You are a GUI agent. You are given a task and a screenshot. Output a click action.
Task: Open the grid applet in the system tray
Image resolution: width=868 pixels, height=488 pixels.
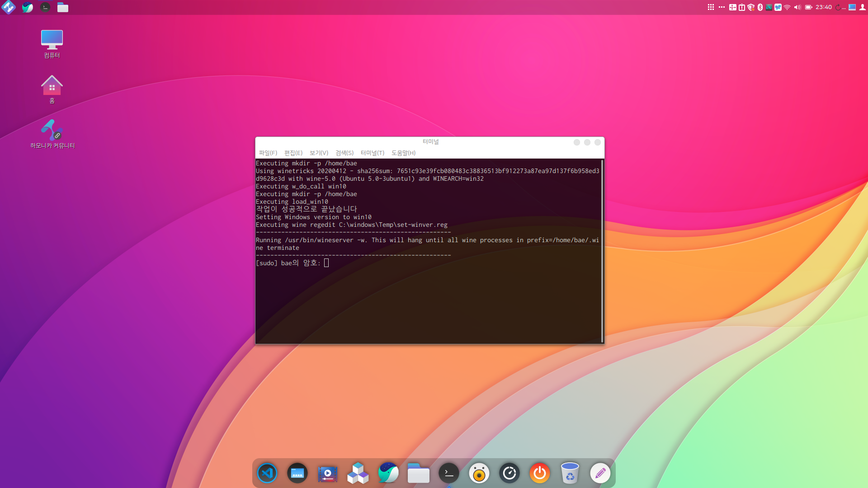click(x=711, y=7)
